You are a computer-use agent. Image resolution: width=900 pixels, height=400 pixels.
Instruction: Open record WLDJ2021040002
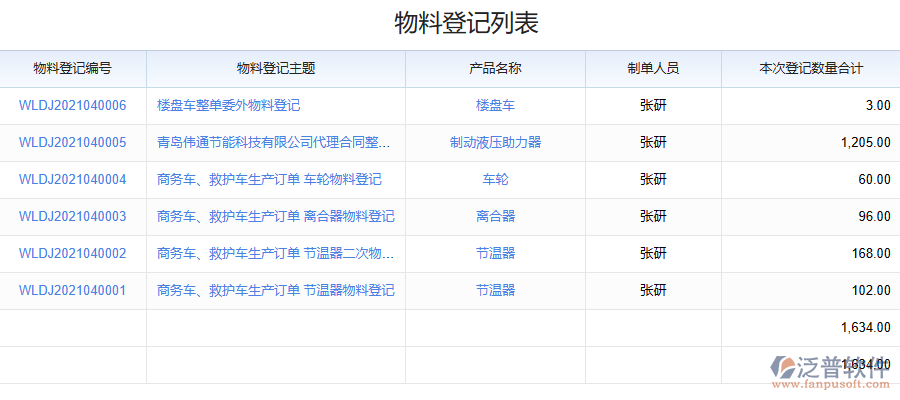72,253
